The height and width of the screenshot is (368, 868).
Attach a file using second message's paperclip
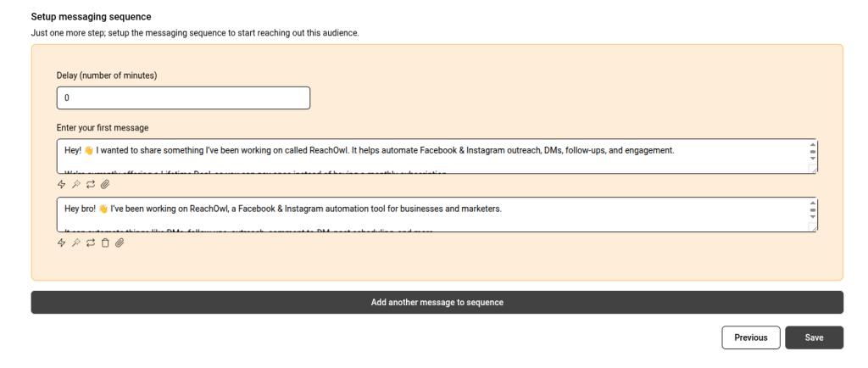(x=120, y=243)
